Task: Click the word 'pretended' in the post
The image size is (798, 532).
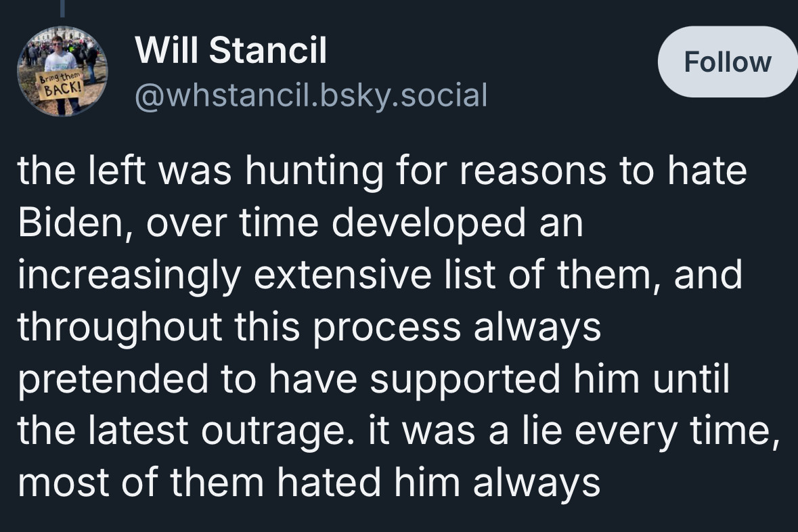Action: 113,379
